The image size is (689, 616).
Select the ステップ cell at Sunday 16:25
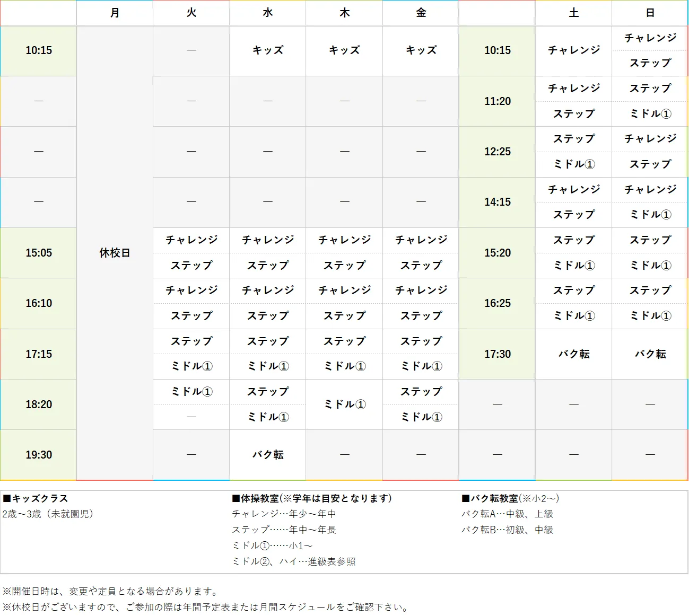pyautogui.click(x=649, y=291)
